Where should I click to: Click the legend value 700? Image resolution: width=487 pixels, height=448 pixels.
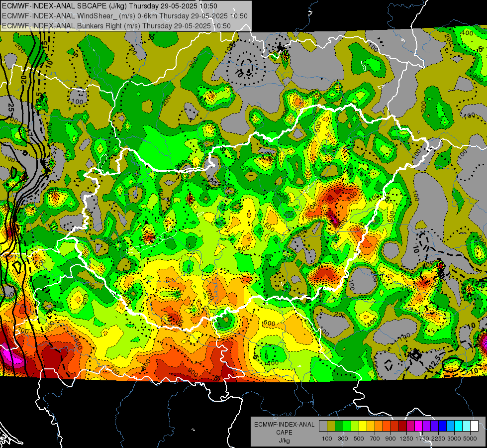375,439
